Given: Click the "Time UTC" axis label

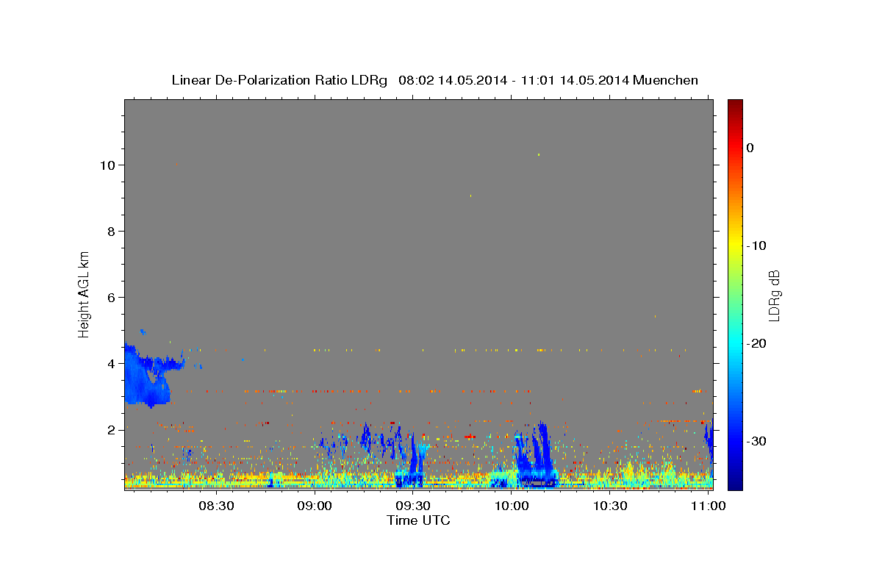Looking at the screenshot, I should [x=418, y=520].
